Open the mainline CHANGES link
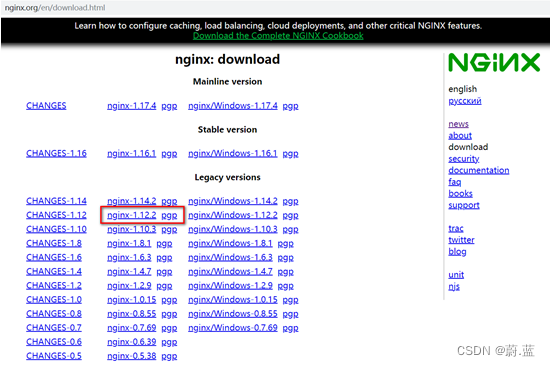 (46, 106)
